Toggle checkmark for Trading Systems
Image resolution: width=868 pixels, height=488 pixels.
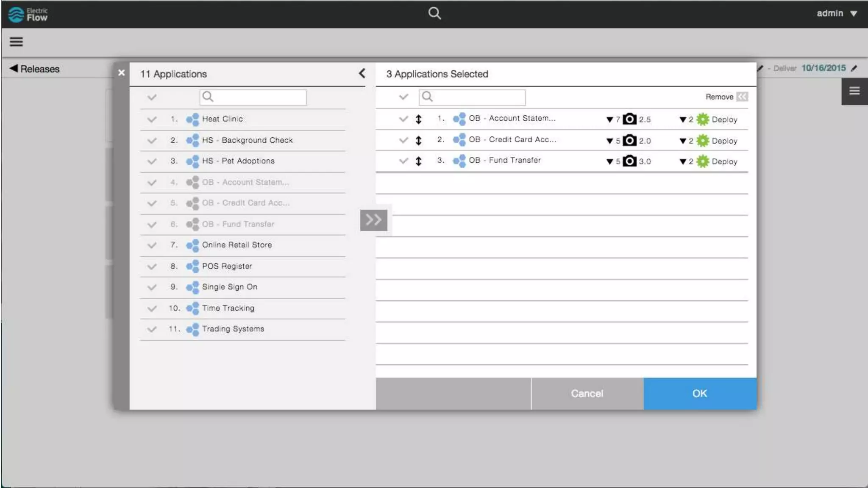pyautogui.click(x=152, y=329)
